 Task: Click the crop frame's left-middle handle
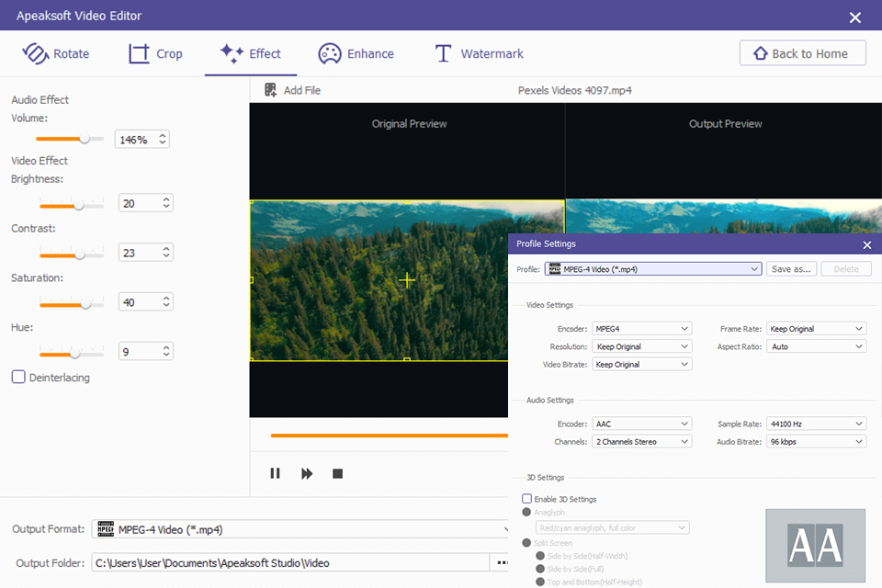point(252,279)
